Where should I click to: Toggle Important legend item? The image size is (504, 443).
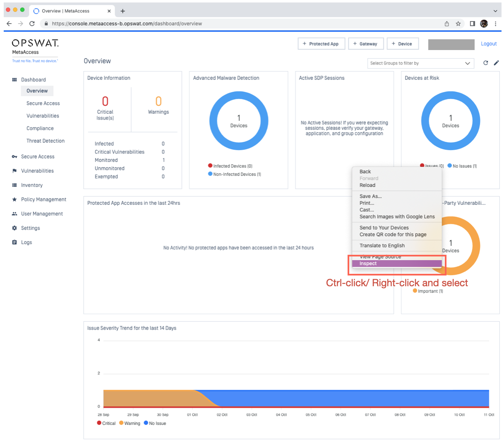(428, 291)
